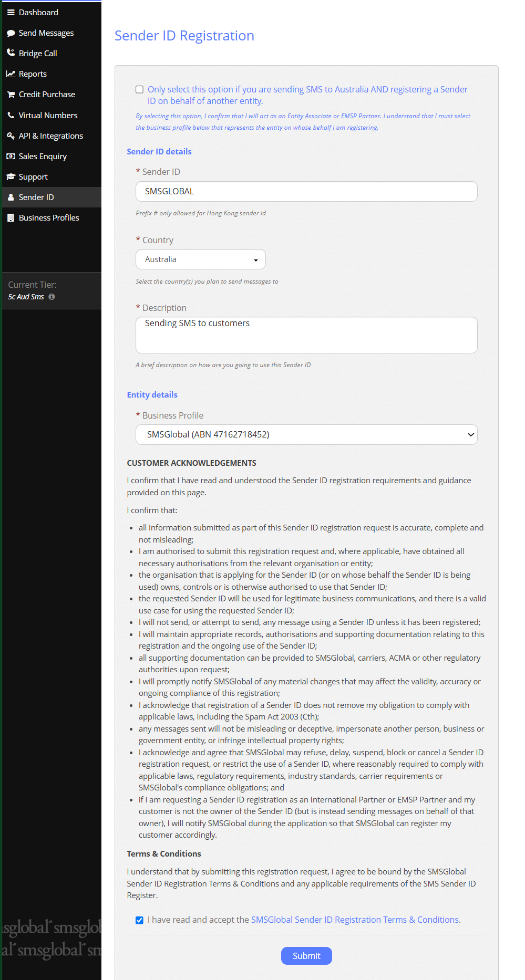This screenshot has width=525, height=980.
Task: Click the Sender ID details section title
Action: tap(159, 152)
